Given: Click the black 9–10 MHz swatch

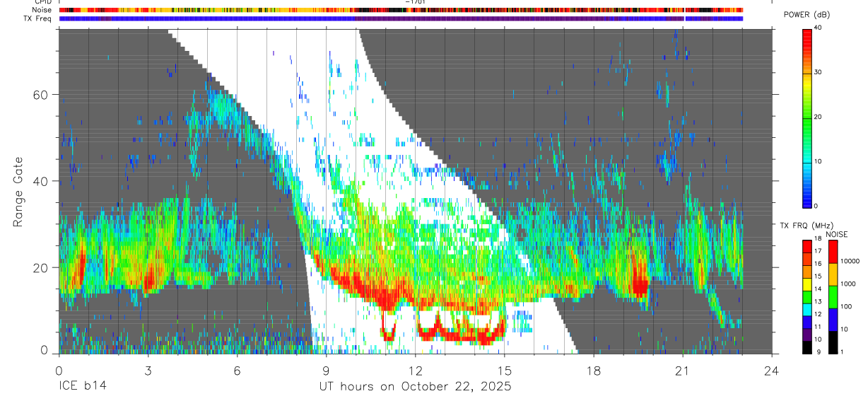Looking at the screenshot, I should tap(807, 346).
